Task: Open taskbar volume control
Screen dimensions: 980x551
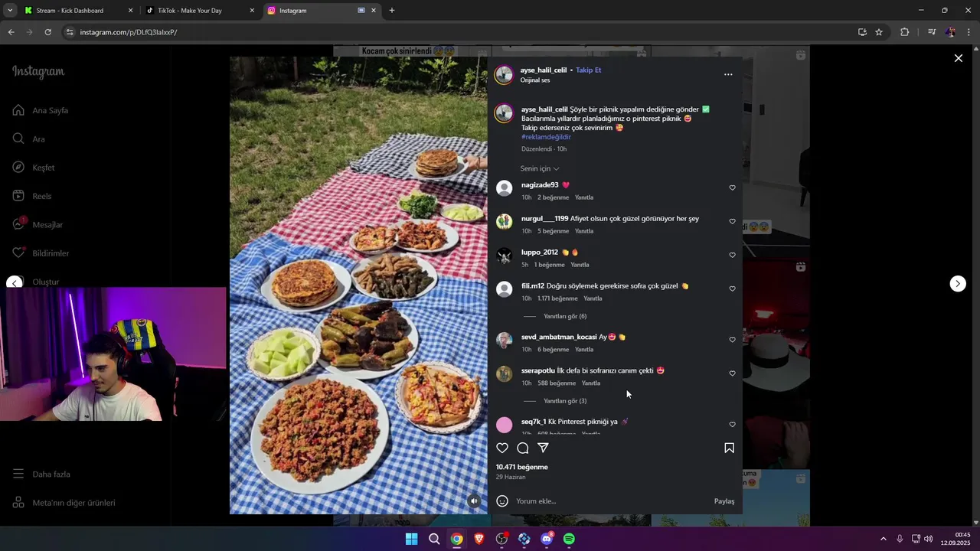Action: pos(929,539)
